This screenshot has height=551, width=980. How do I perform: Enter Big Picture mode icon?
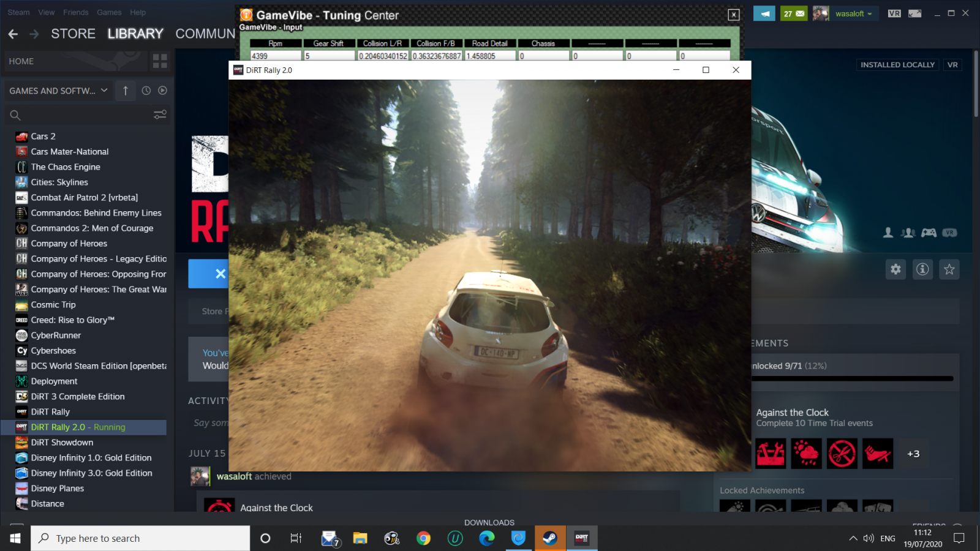tap(914, 13)
